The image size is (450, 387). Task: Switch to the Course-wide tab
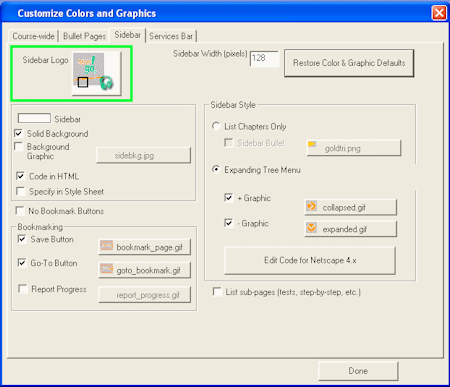click(x=33, y=36)
